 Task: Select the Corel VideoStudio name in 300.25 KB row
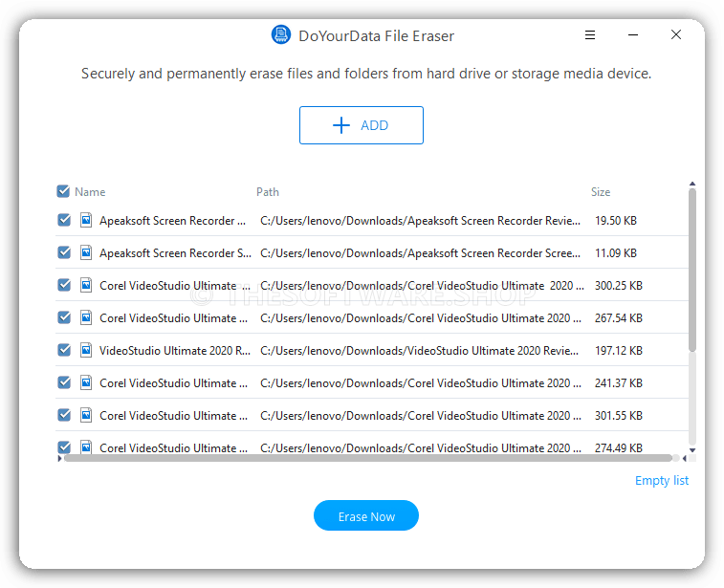175,286
